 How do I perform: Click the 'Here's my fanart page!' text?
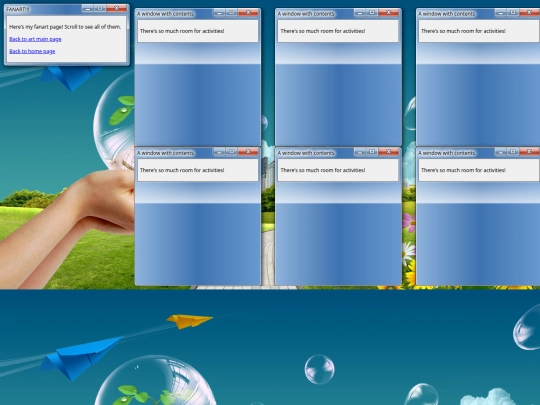pyautogui.click(x=36, y=27)
